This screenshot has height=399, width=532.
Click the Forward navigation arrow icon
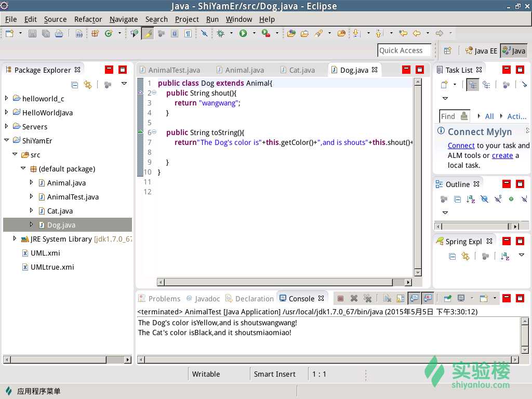pyautogui.click(x=440, y=33)
